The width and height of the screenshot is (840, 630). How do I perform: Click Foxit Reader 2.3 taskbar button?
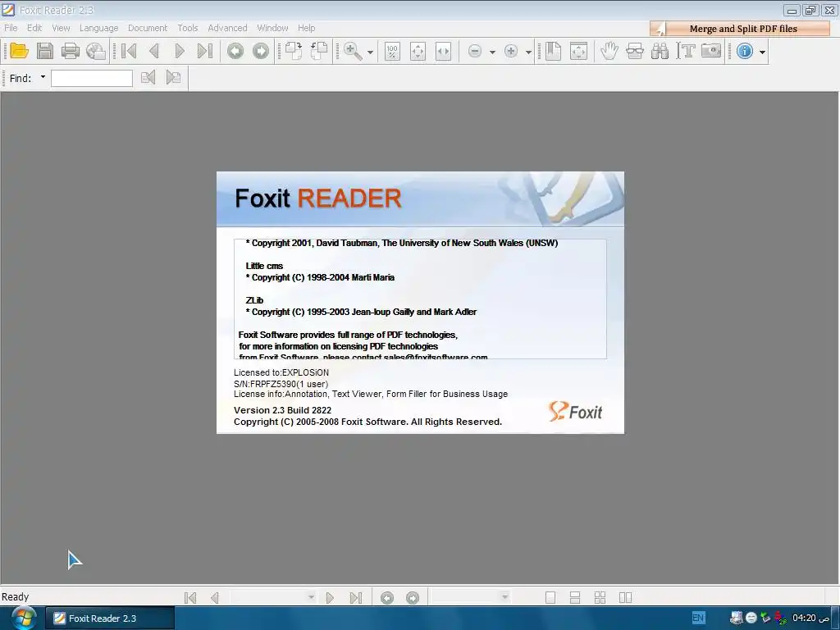[110, 619]
